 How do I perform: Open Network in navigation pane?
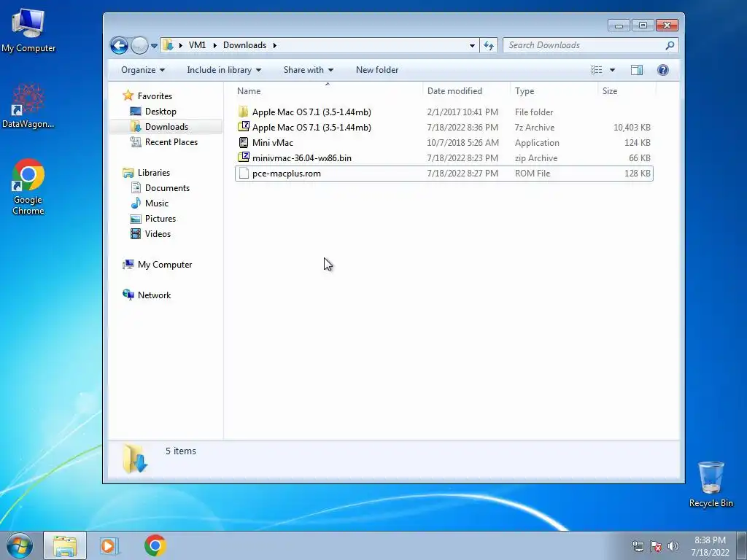(x=154, y=295)
